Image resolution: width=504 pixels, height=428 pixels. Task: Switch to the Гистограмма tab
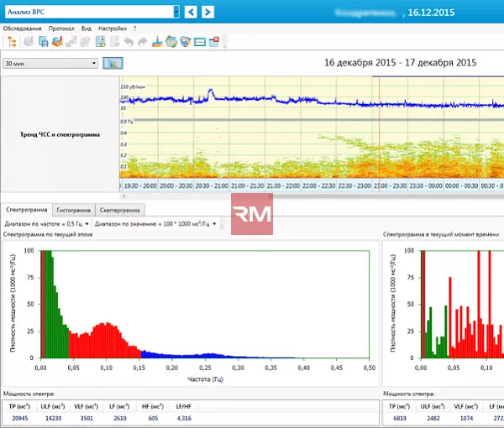tap(74, 210)
